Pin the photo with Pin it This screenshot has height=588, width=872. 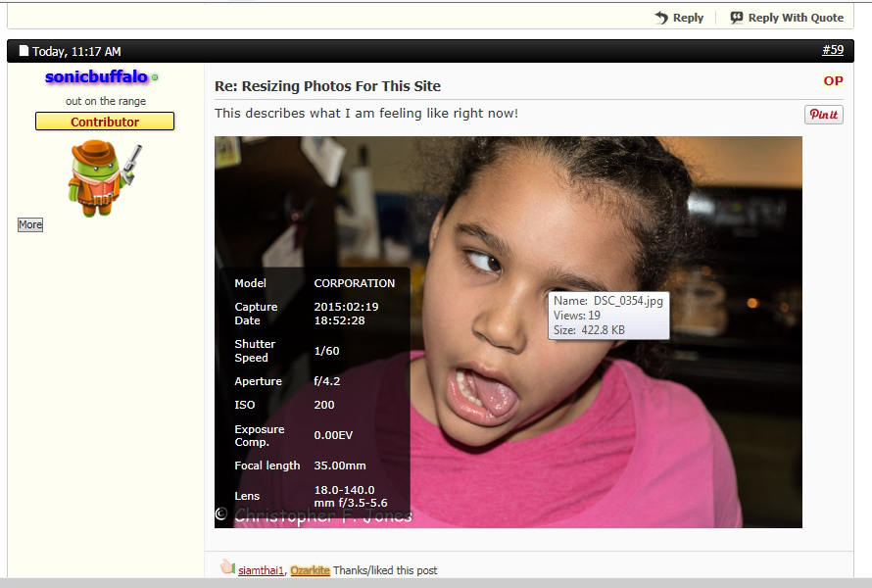[823, 115]
